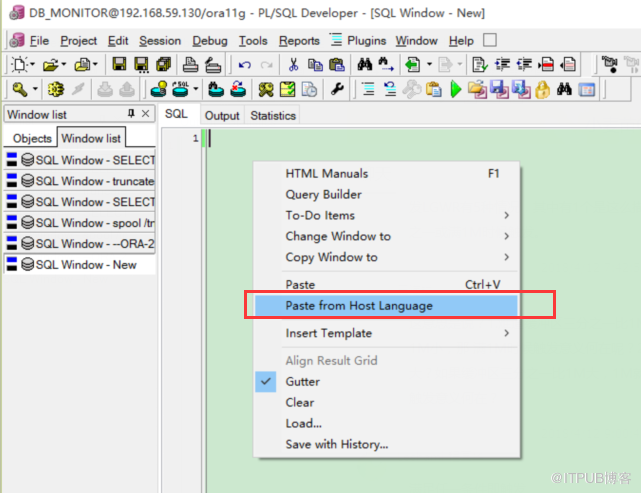Click the wrench Preferences icon
This screenshot has width=641, height=493.
coord(337,89)
